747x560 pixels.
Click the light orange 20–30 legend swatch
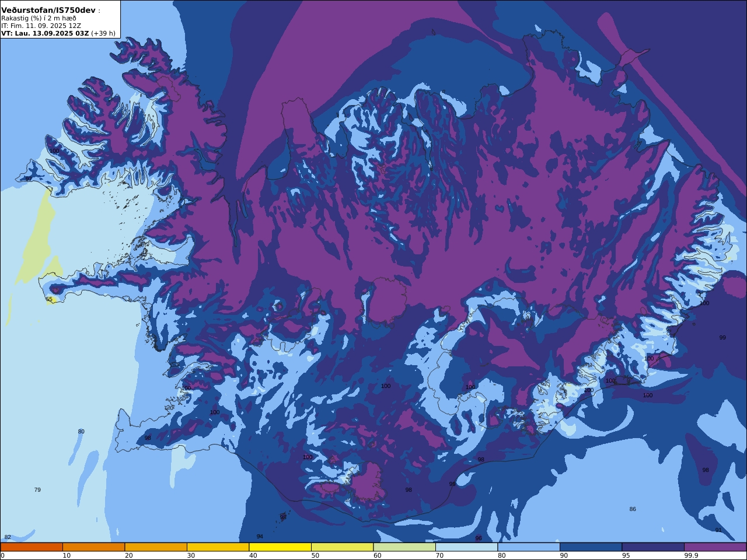point(156,547)
